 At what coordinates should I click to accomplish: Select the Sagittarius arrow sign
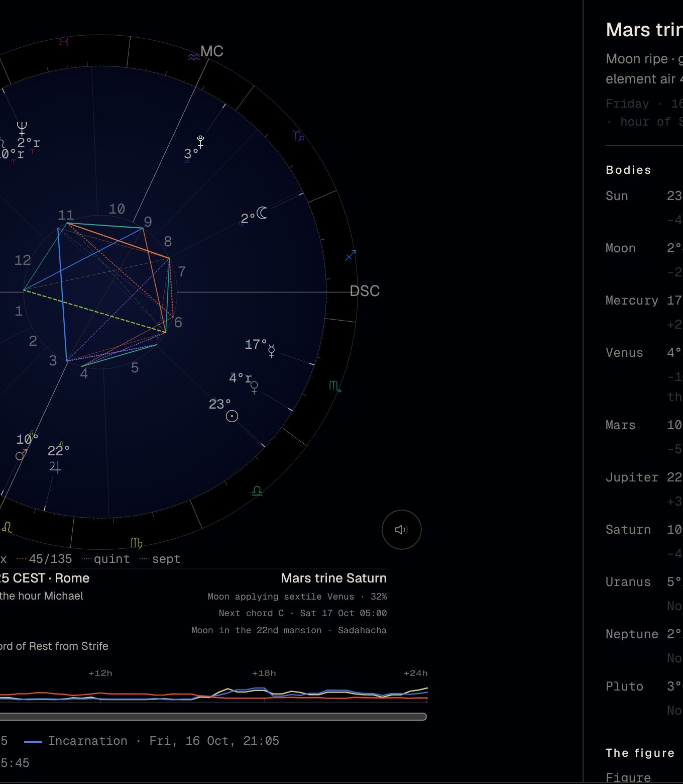point(351,255)
